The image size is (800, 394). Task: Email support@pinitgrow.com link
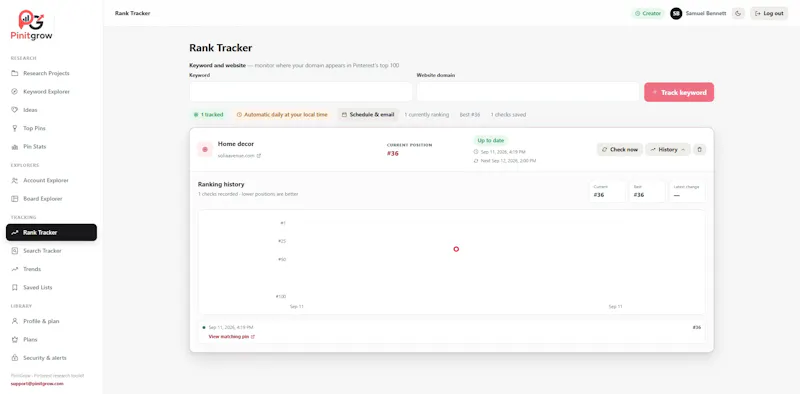tap(37, 383)
